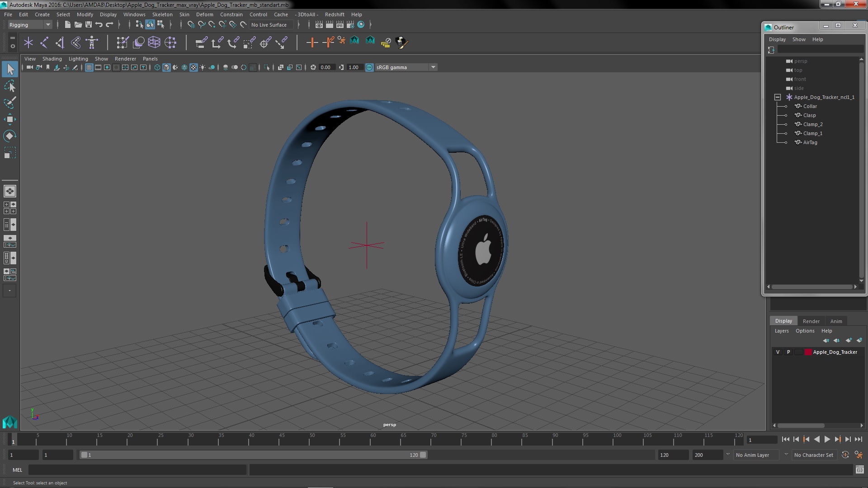Screen dimensions: 868x488
Task: Click the Redo arrow icon
Action: coord(109,24)
